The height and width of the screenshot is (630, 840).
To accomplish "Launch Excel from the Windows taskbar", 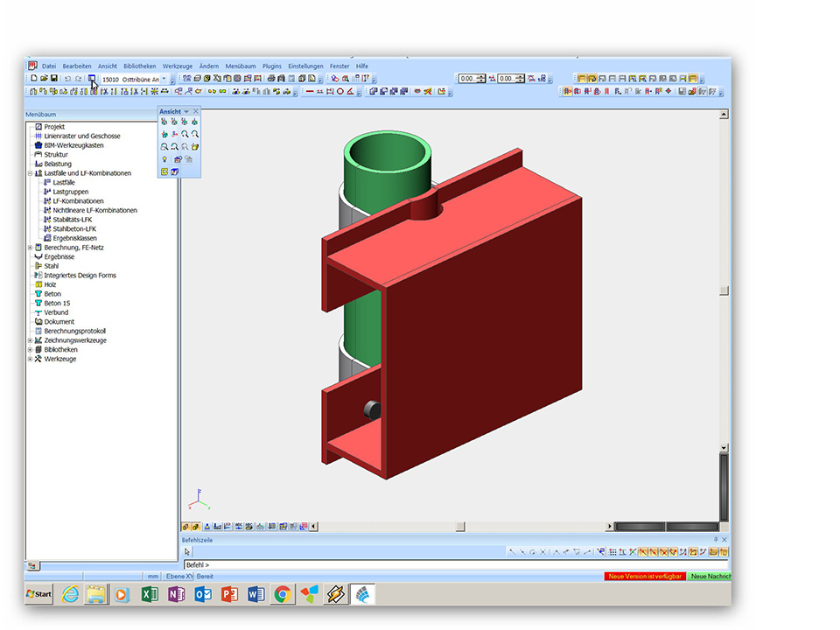I will click(150, 594).
